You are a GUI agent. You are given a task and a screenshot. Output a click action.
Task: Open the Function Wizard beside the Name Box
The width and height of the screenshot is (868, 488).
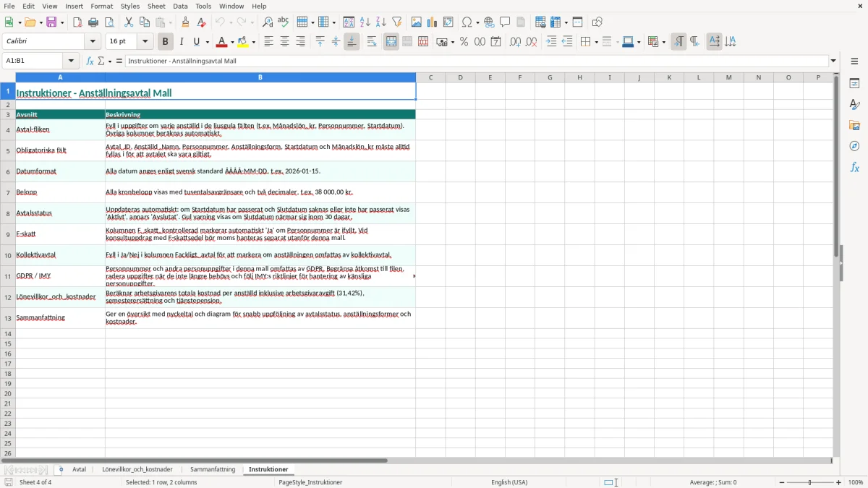click(90, 61)
